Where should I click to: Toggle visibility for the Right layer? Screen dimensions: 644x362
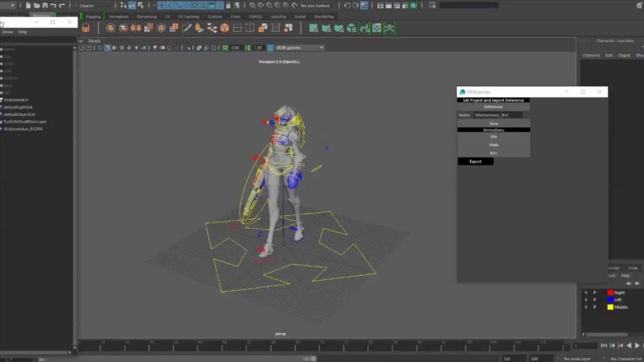(586, 292)
